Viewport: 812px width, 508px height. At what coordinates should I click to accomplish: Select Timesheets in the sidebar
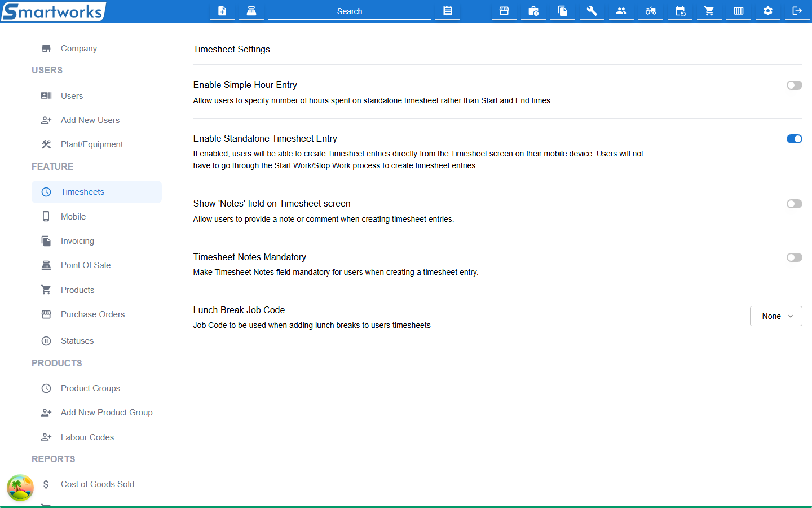(x=96, y=192)
